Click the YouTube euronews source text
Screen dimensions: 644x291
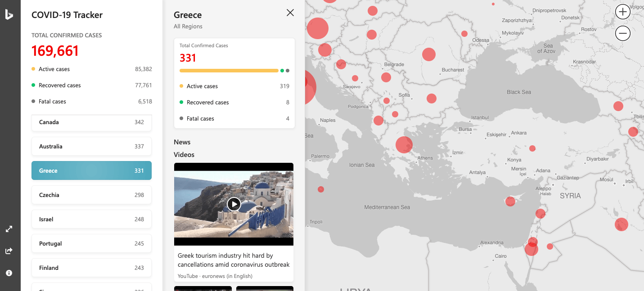click(x=215, y=276)
